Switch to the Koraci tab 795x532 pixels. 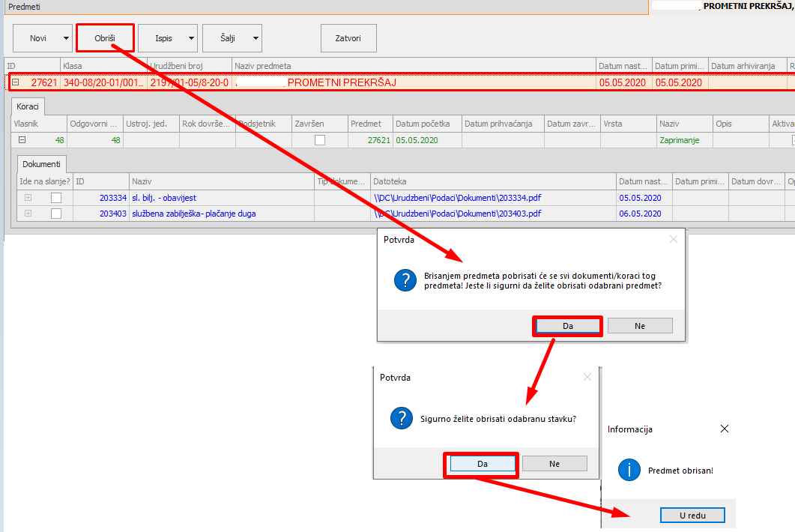coord(29,106)
